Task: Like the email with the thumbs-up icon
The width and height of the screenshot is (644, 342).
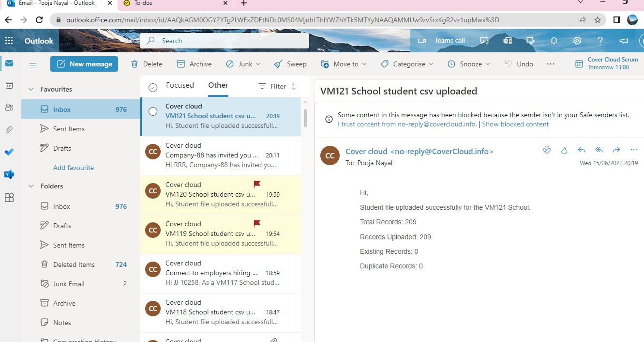Action: tap(564, 150)
